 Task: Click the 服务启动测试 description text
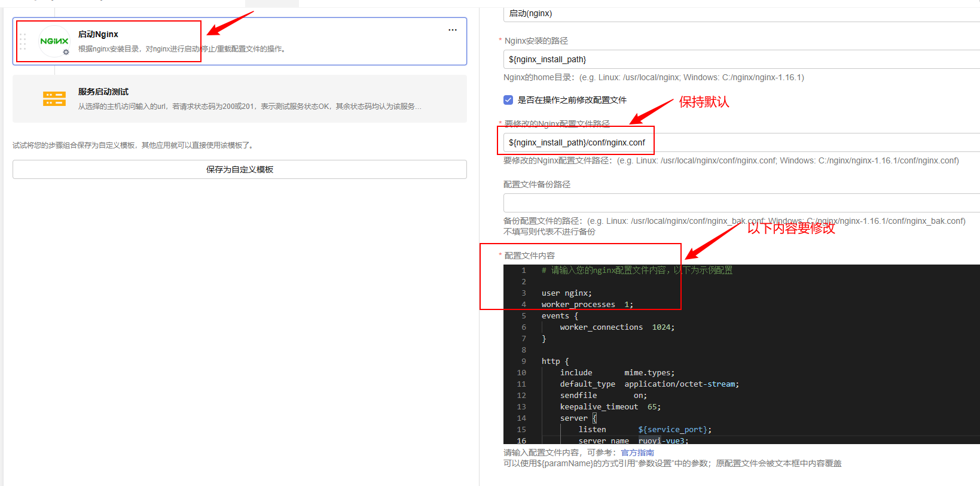249,107
